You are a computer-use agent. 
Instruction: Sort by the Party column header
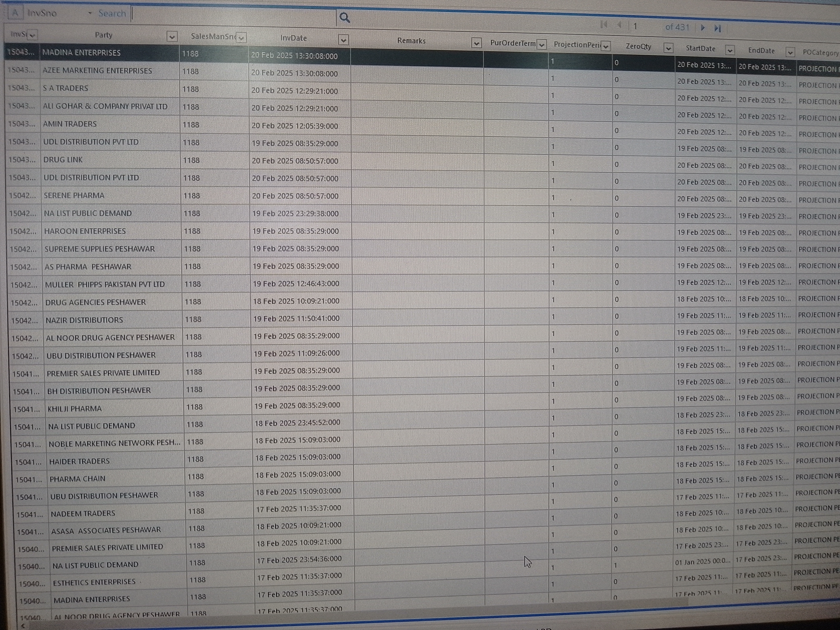coord(103,35)
